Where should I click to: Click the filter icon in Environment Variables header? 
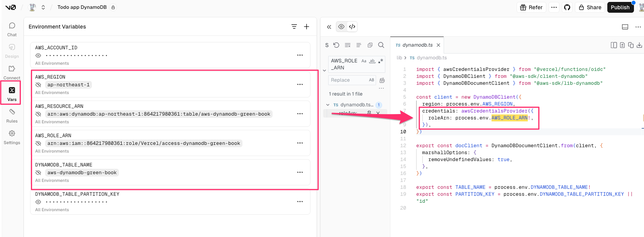click(294, 27)
